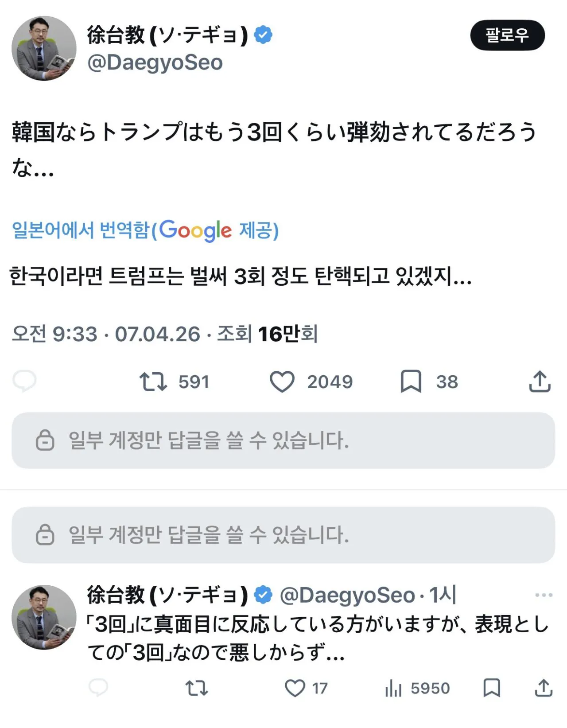The width and height of the screenshot is (567, 728).
Task: Repost the main tweet with 591 reposts
Action: pyautogui.click(x=153, y=382)
